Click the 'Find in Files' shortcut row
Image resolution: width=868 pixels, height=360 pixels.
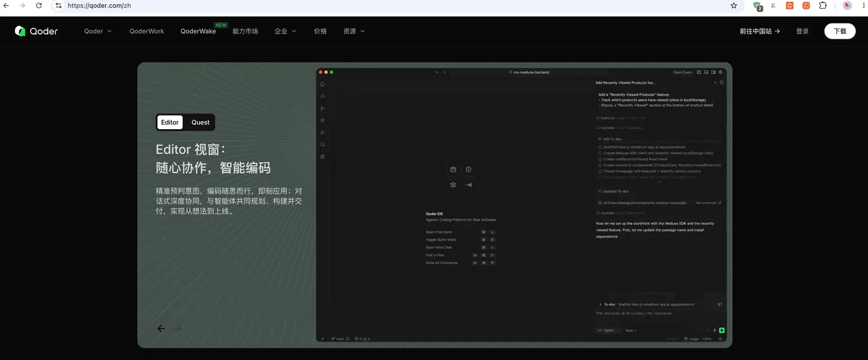pos(461,255)
